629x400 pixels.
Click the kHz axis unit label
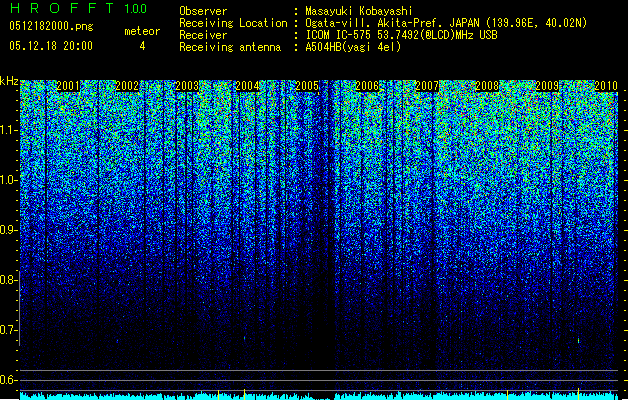click(x=9, y=82)
